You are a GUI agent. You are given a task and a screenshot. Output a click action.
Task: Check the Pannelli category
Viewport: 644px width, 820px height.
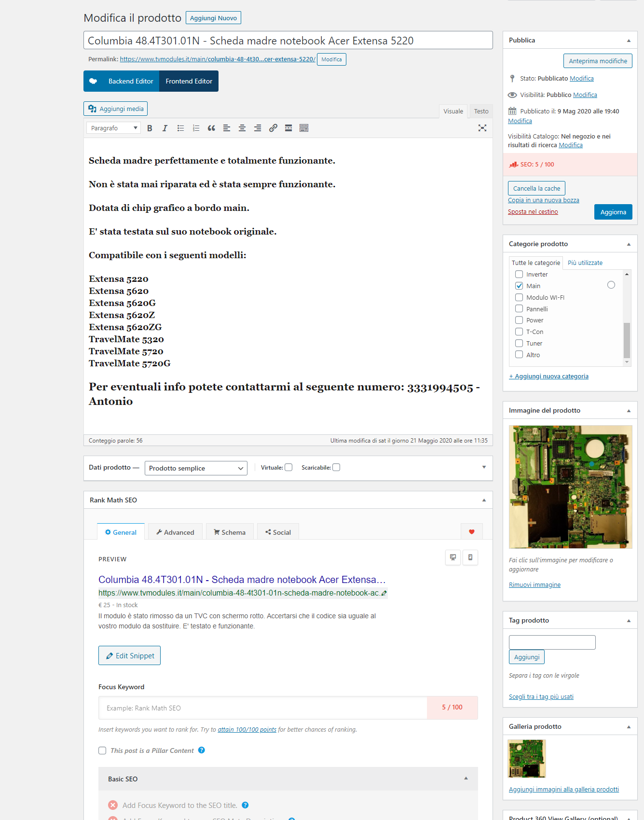coord(519,308)
